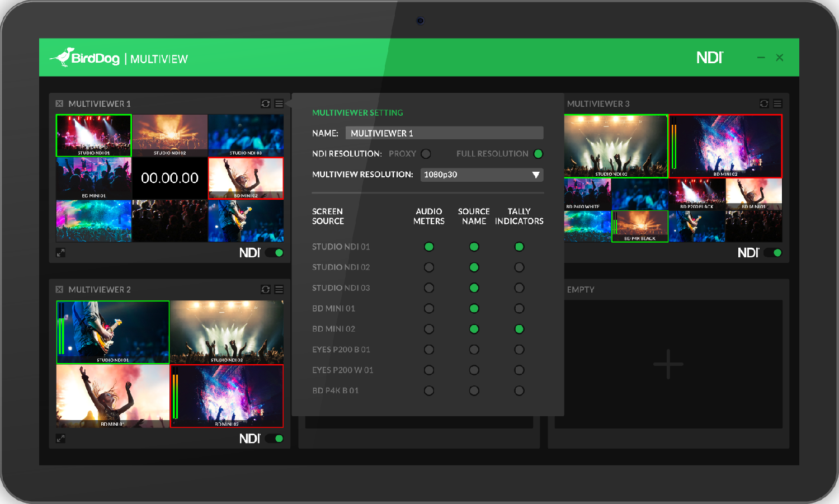
Task: Click the NDI logo in the header bar
Action: coord(710,58)
